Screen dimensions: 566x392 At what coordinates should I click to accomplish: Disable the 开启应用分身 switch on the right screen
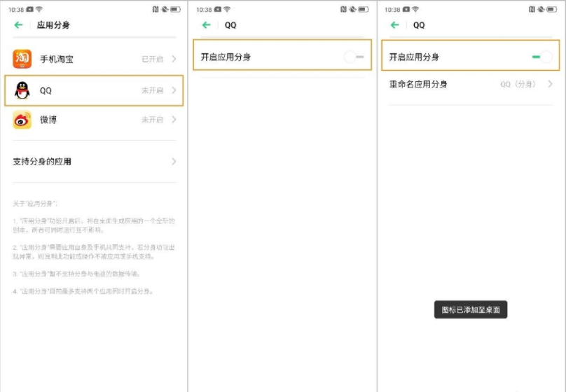pos(542,57)
